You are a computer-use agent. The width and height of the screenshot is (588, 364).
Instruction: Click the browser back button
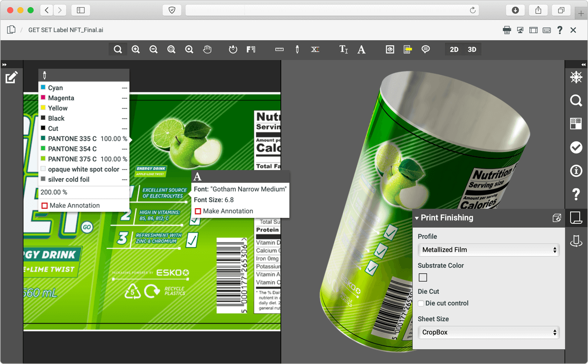(46, 10)
